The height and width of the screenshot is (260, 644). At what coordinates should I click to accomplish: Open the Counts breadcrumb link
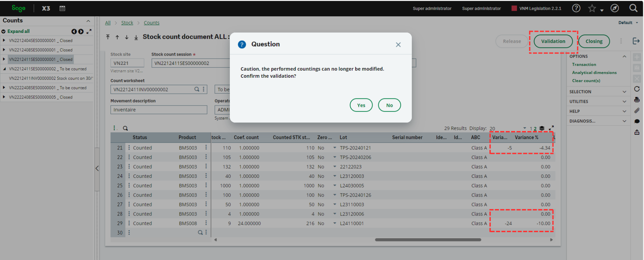click(x=152, y=23)
